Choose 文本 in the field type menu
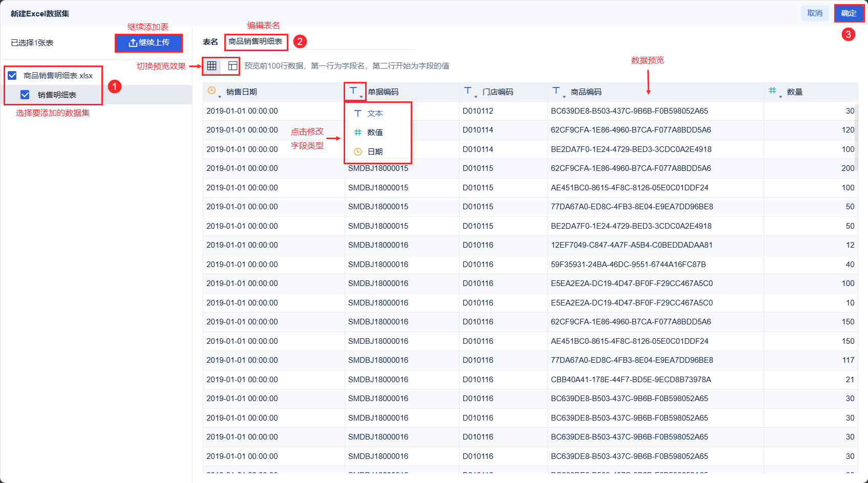The height and width of the screenshot is (483, 868). [378, 113]
